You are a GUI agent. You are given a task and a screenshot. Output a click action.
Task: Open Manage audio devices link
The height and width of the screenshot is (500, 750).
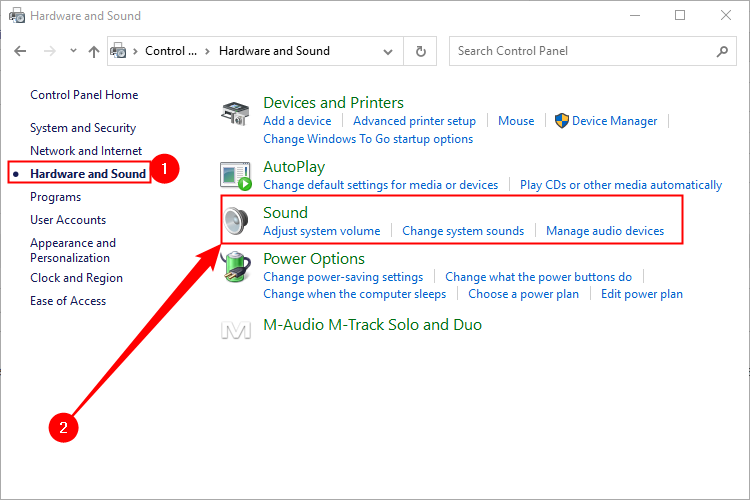[604, 231]
